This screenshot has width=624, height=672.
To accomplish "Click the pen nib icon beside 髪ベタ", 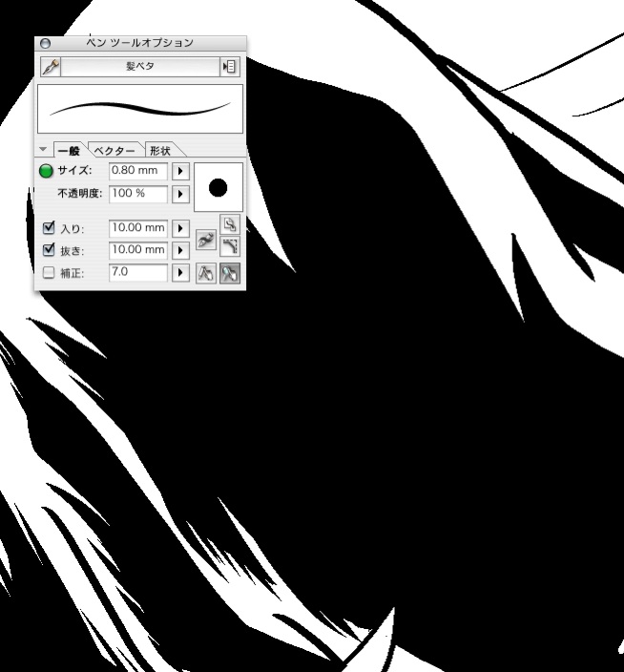I will pyautogui.click(x=51, y=67).
